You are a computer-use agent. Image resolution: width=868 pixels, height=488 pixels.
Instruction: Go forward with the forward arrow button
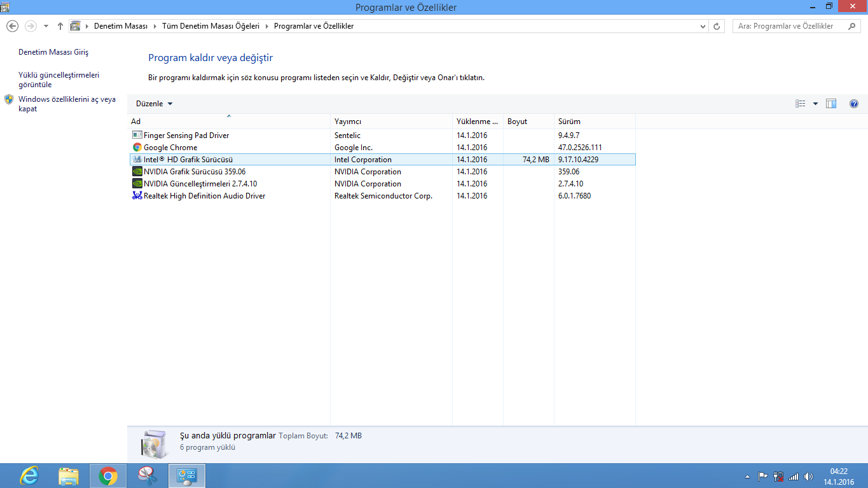31,26
